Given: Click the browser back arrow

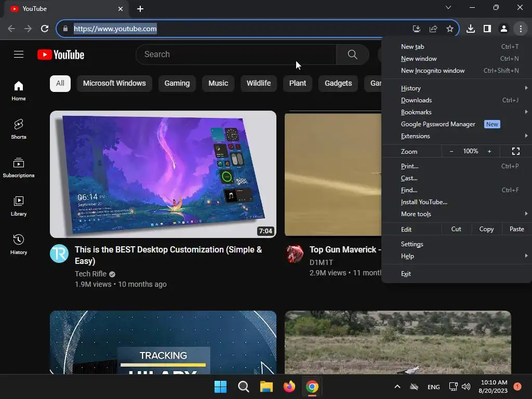Looking at the screenshot, I should [x=11, y=29].
